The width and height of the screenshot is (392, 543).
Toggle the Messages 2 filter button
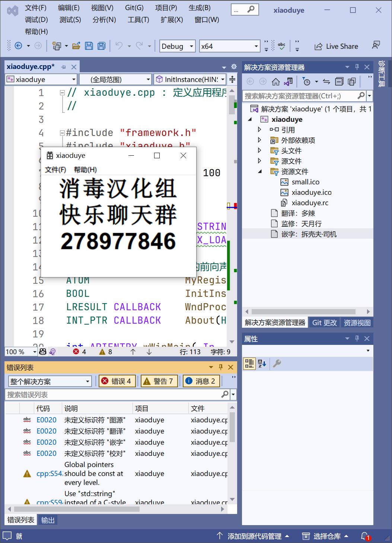point(200,381)
